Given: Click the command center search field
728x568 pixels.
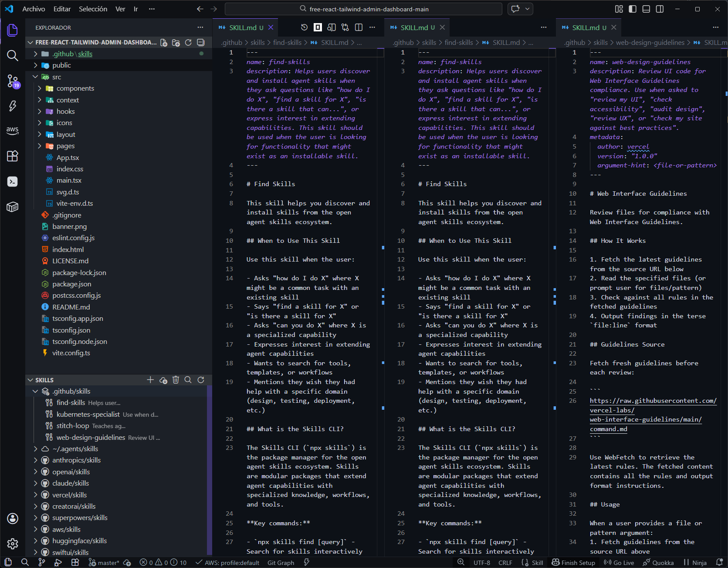Looking at the screenshot, I should (363, 9).
